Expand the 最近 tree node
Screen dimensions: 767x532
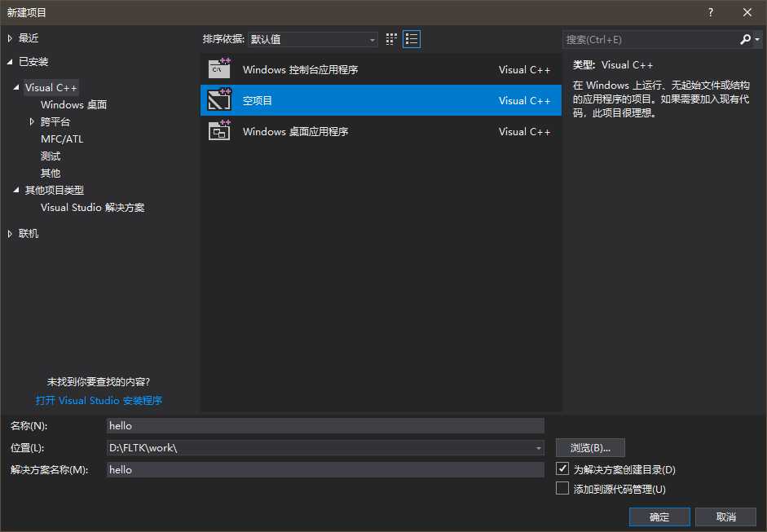[10, 38]
